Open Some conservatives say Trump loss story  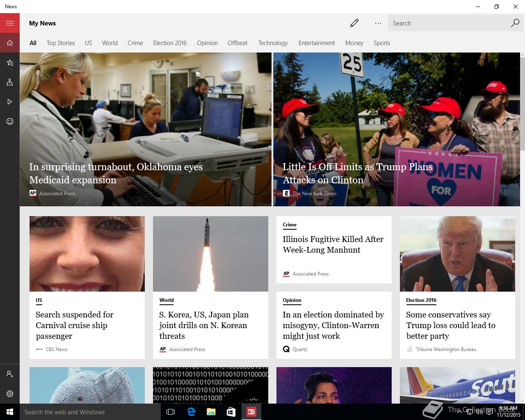450,325
